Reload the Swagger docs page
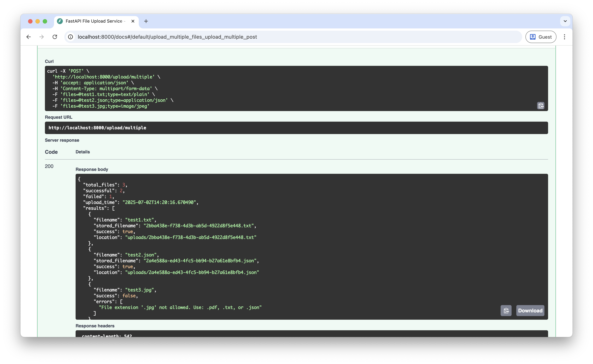593x364 pixels. click(55, 37)
